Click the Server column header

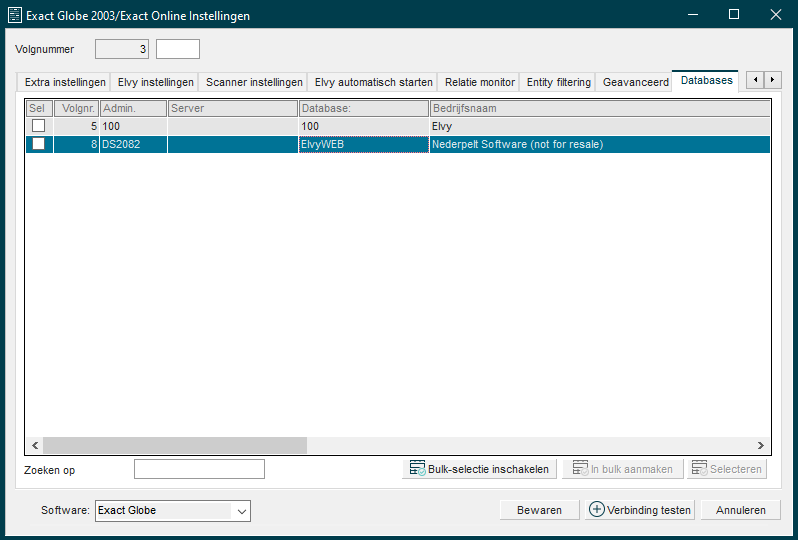[233, 108]
